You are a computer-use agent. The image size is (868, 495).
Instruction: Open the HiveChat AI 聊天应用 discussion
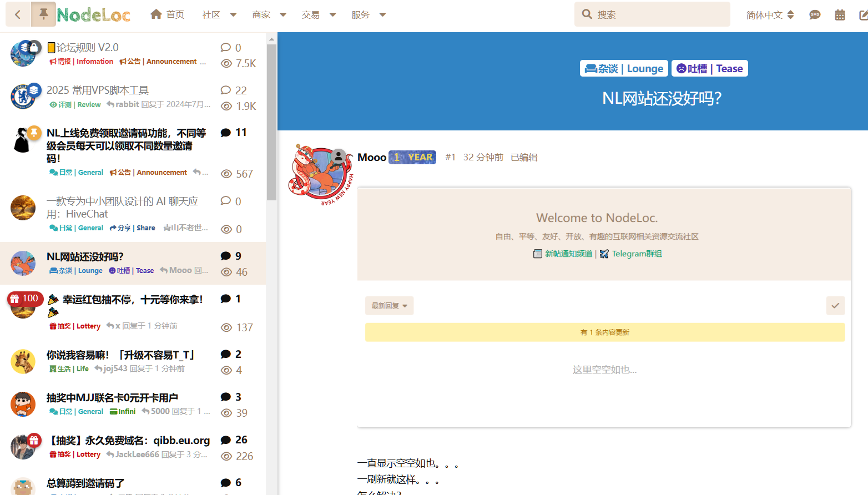pyautogui.click(x=122, y=208)
